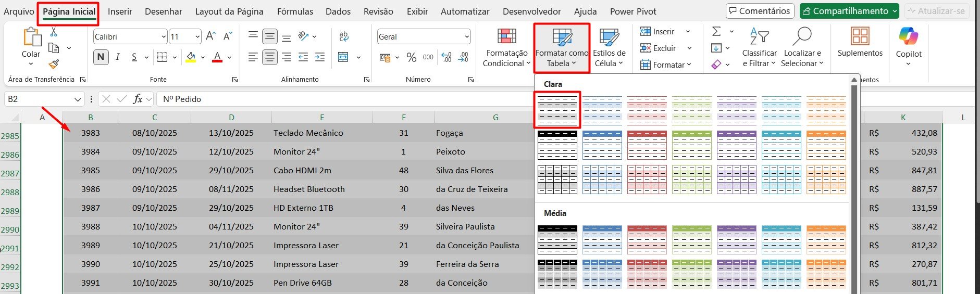Click the Copilot icon

(x=909, y=36)
